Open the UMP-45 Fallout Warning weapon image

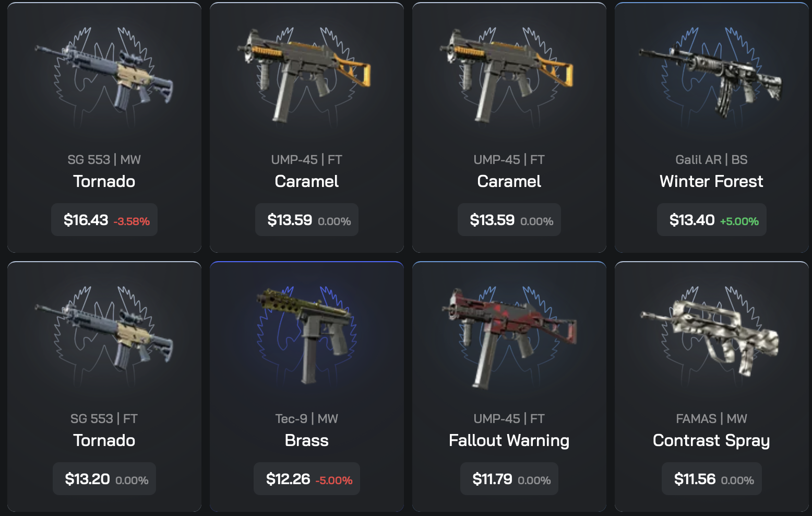click(x=509, y=338)
